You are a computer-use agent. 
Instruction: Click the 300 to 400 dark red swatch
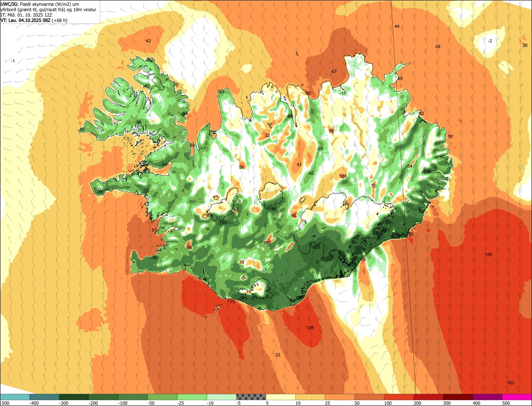(x=458, y=397)
